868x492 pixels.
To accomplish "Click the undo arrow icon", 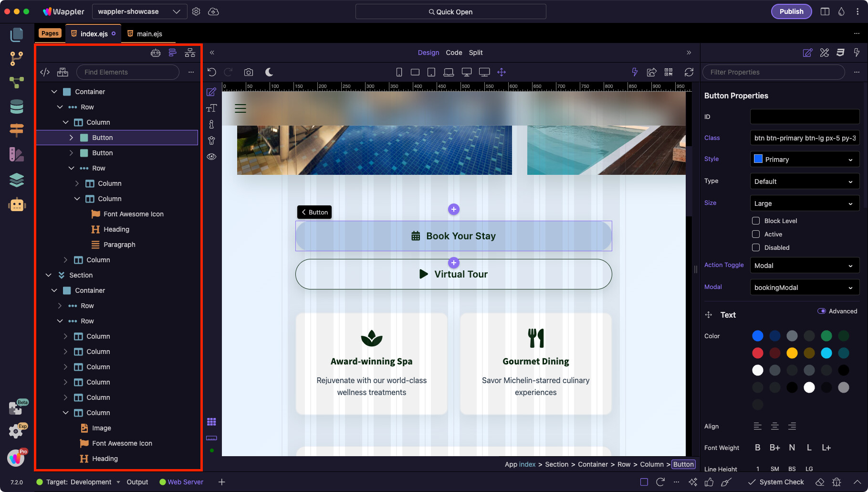I will (212, 72).
